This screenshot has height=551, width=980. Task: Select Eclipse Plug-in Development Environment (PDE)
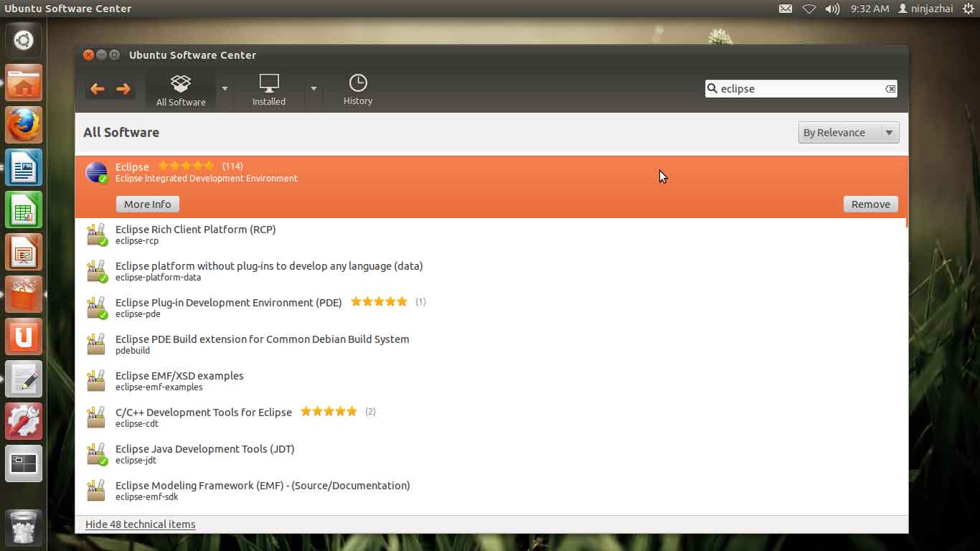tap(491, 309)
